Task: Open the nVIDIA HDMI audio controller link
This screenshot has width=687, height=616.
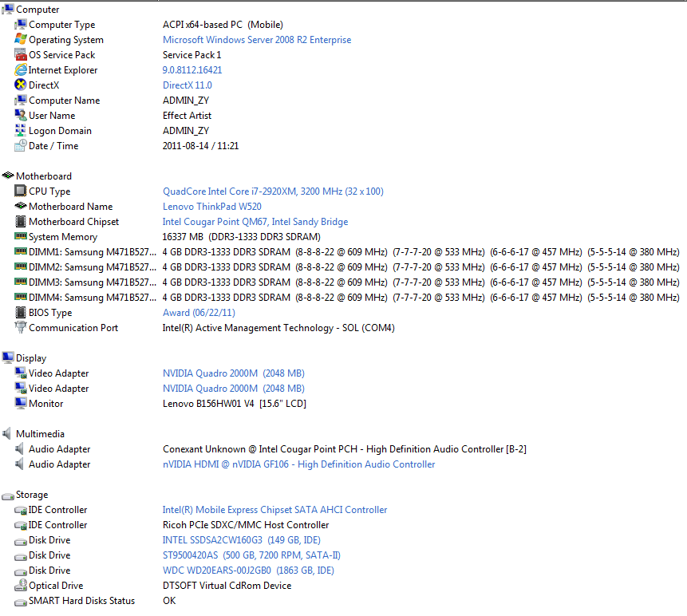Action: (x=298, y=464)
